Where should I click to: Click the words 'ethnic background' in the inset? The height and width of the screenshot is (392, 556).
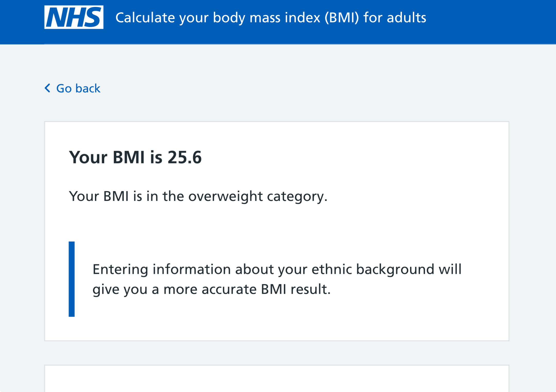pos(373,269)
